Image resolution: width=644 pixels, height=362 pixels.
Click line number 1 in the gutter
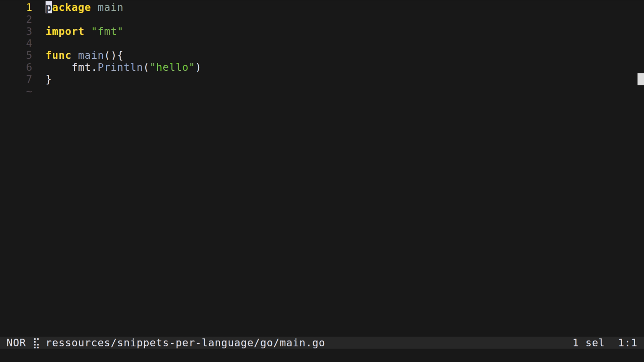coord(29,7)
